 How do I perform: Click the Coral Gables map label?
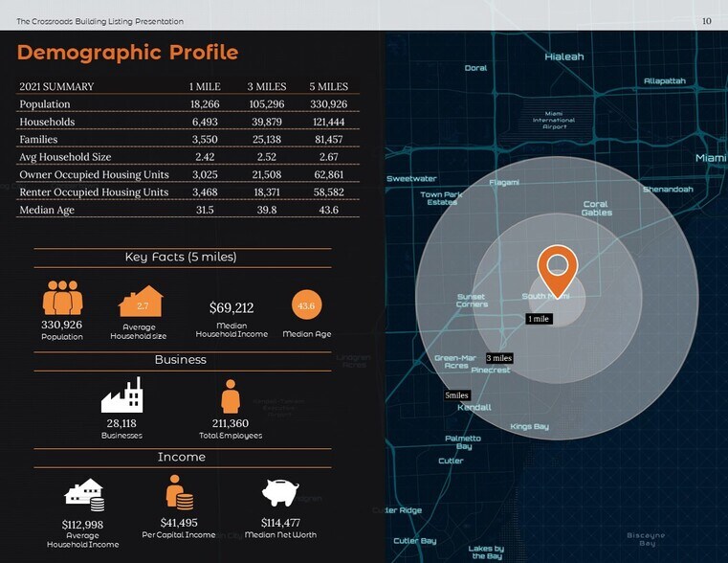tap(596, 208)
